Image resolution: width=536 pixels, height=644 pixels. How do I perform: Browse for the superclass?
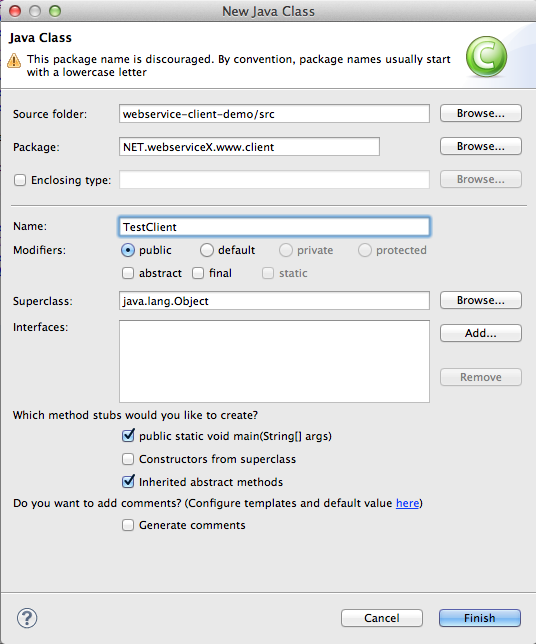(x=481, y=300)
